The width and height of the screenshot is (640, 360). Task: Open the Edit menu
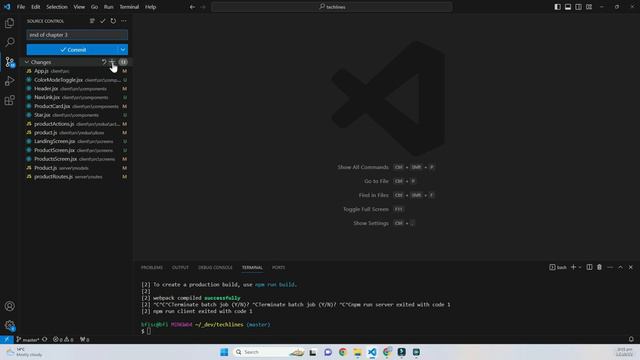click(36, 7)
